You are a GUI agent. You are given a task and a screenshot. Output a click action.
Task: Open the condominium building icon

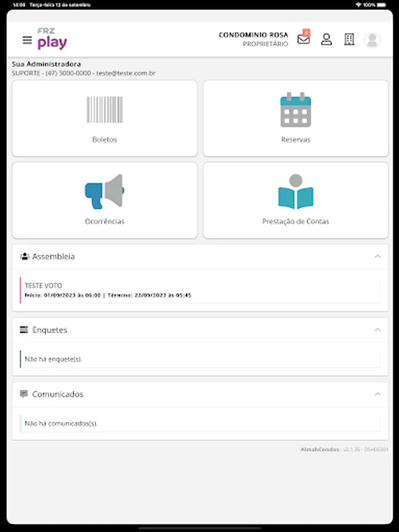[x=349, y=40]
